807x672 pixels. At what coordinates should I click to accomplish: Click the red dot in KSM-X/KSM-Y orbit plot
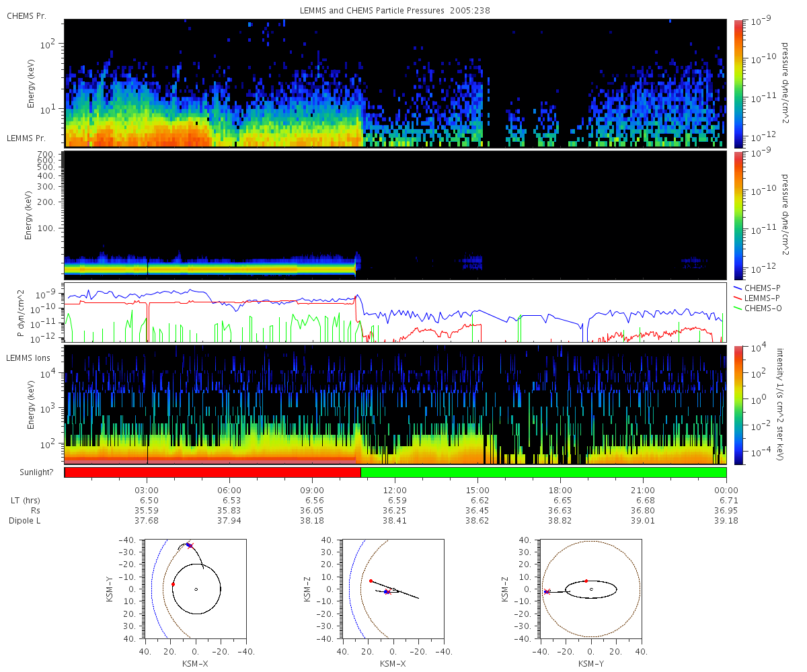coord(173,585)
